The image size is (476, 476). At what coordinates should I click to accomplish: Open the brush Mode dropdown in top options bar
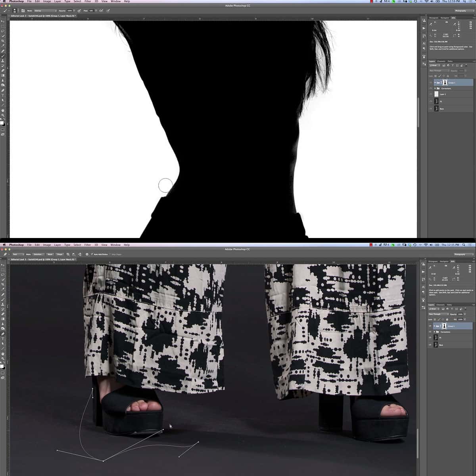46,11
